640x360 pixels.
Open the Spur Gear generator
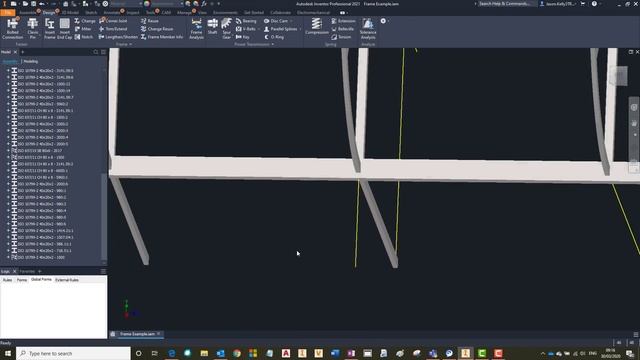(x=227, y=29)
